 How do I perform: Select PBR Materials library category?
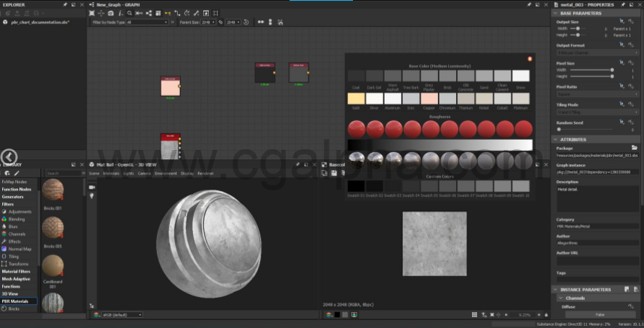pyautogui.click(x=19, y=301)
